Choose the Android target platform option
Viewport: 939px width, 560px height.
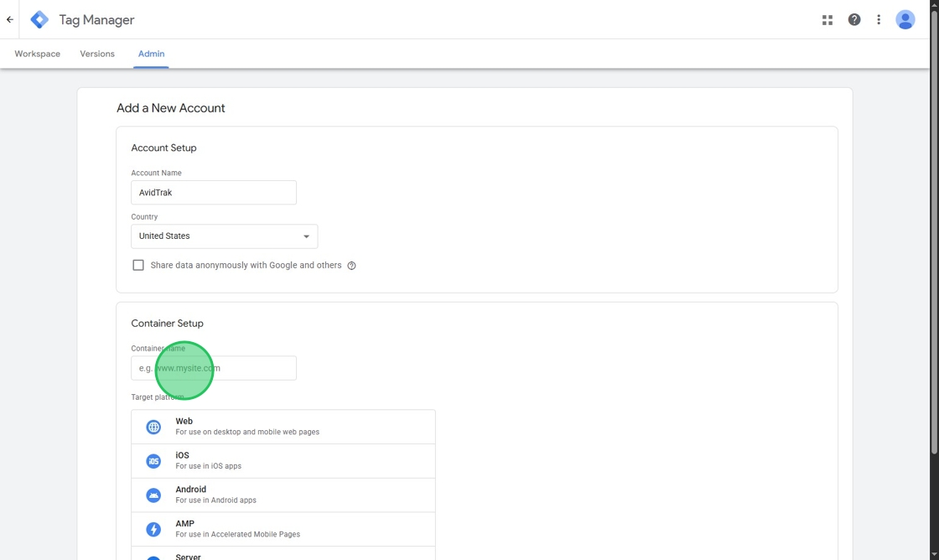pos(283,495)
